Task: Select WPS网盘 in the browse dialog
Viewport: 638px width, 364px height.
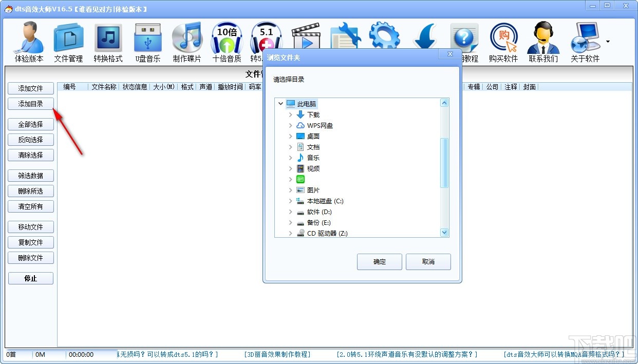Action: pos(319,125)
